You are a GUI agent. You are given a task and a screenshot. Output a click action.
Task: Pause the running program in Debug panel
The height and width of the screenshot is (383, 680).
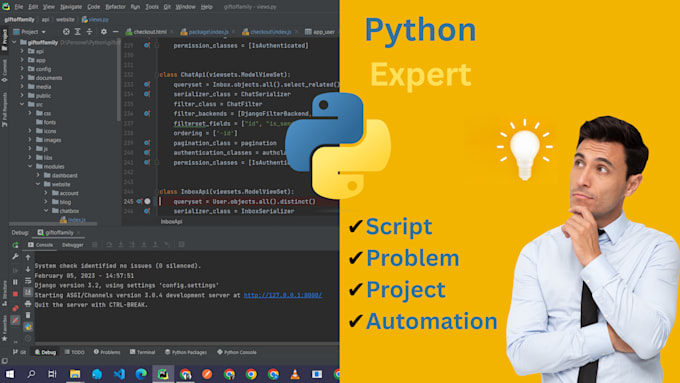point(15,282)
